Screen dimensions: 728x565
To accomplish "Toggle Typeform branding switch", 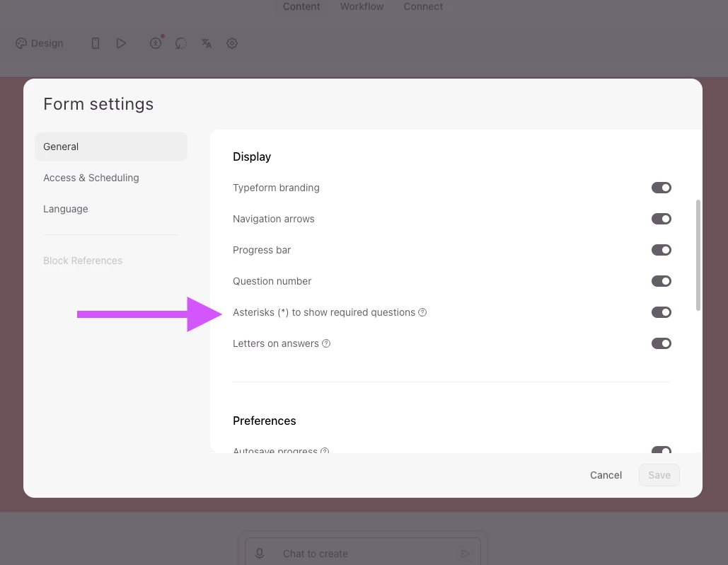I will (661, 188).
